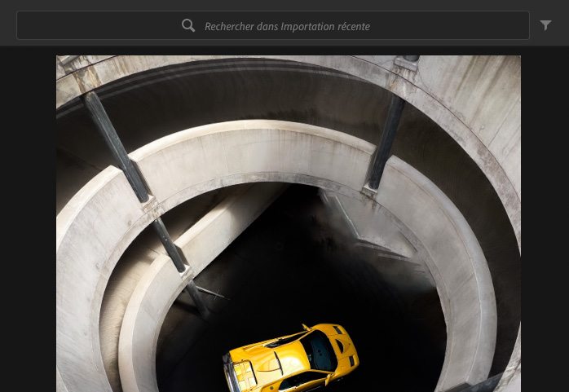The image size is (569, 392).
Task: Click the magnifying glass search icon
Action: tap(188, 26)
